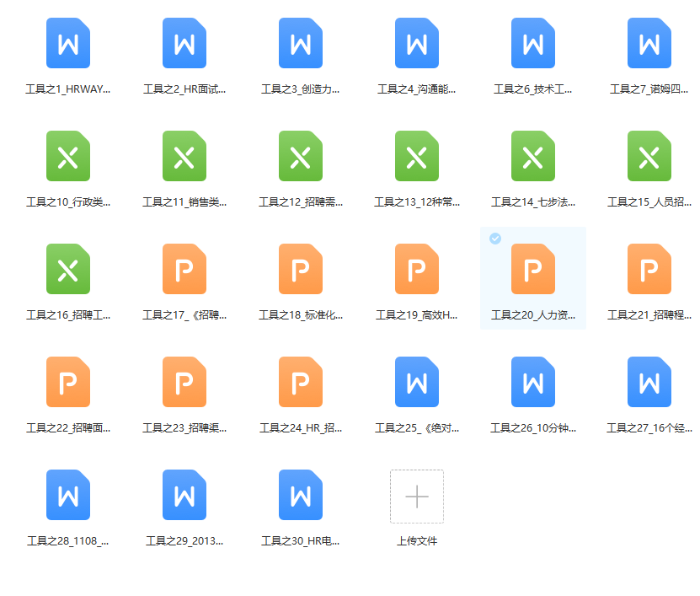Open Word document icon 工具之2_HR面试
This screenshot has height=596, width=700.
pyautogui.click(x=184, y=43)
